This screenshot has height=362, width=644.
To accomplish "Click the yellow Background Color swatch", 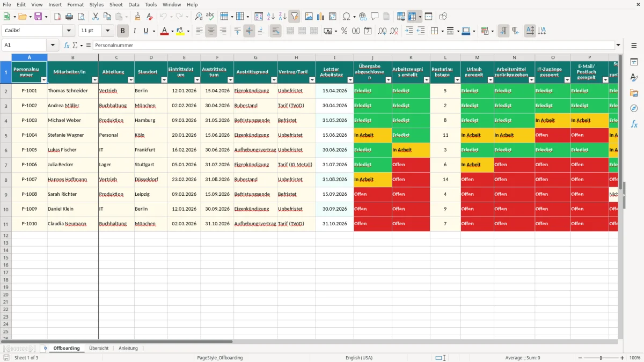I will [180, 31].
